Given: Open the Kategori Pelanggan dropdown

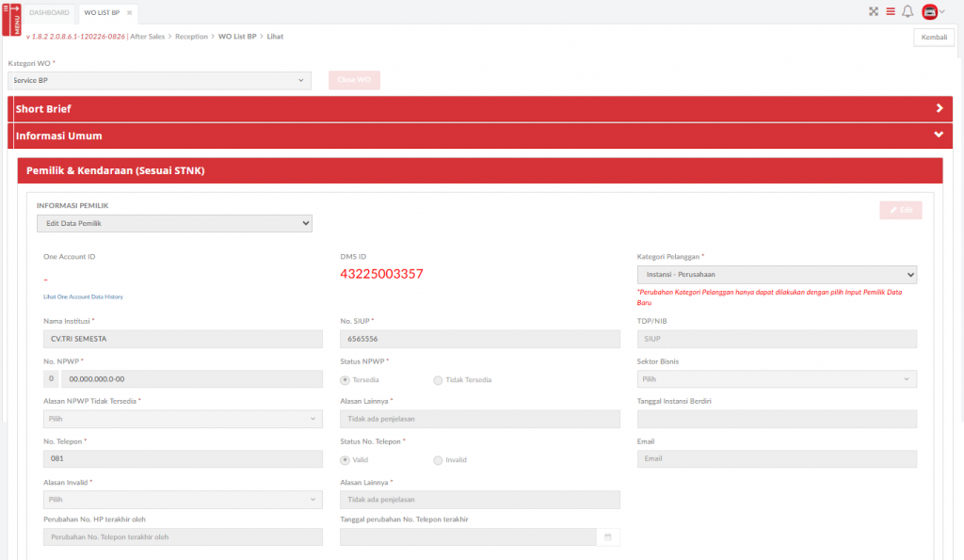Looking at the screenshot, I should [777, 274].
